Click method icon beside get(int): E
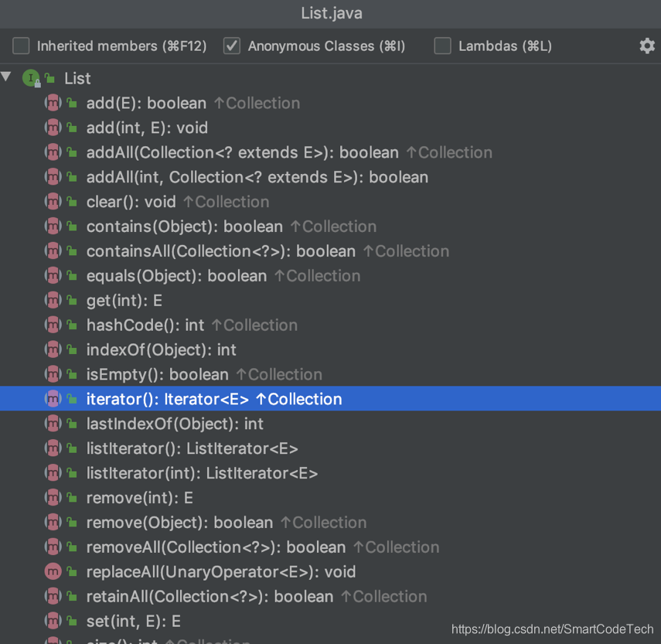Viewport: 661px width, 644px height. click(x=53, y=300)
